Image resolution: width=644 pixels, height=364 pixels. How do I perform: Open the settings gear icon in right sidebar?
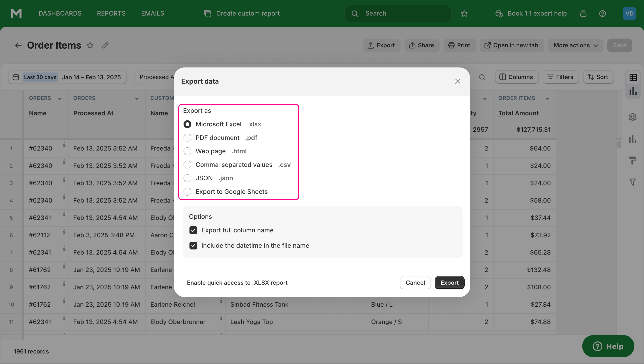[x=633, y=117]
